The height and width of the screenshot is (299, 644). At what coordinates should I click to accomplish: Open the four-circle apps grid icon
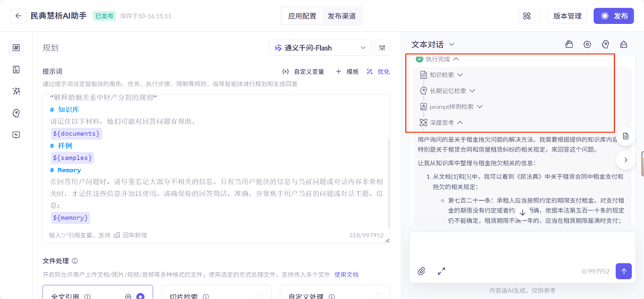click(527, 16)
